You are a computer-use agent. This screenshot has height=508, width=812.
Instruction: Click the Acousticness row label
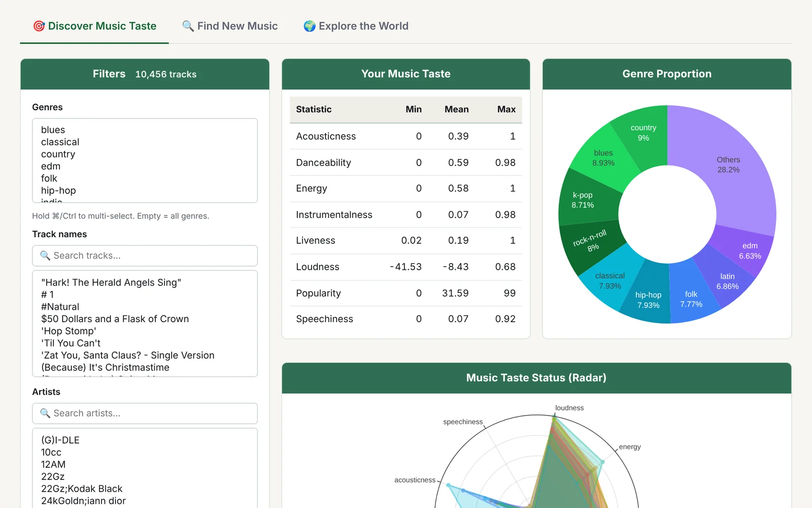point(326,136)
